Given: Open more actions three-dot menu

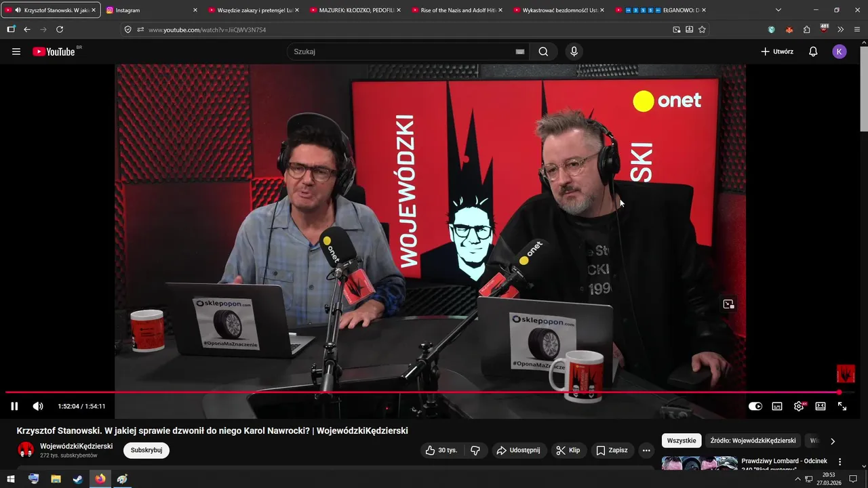Looking at the screenshot, I should click(646, 450).
